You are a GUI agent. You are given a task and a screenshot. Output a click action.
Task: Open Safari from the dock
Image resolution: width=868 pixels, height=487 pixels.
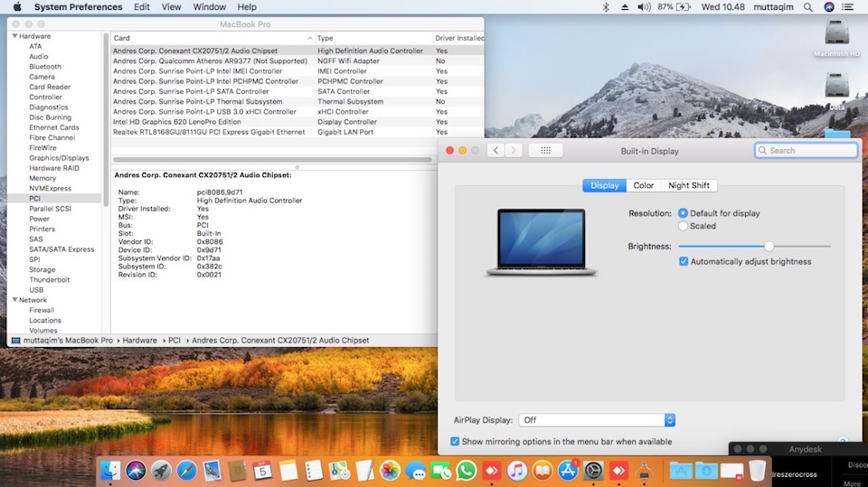(187, 470)
